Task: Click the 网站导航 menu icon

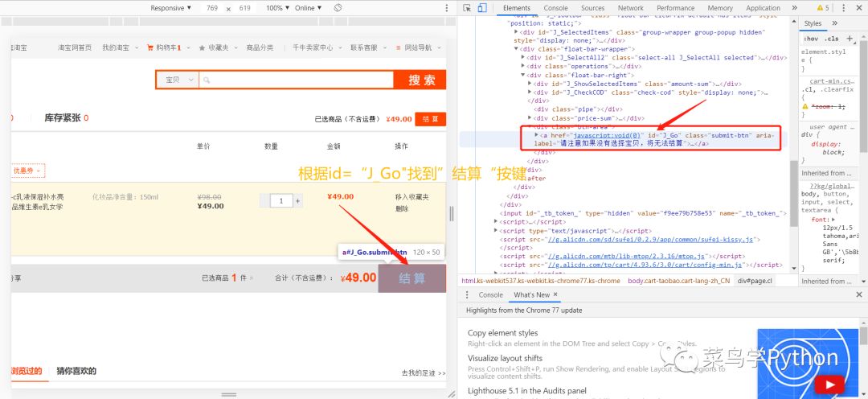Action: point(398,47)
